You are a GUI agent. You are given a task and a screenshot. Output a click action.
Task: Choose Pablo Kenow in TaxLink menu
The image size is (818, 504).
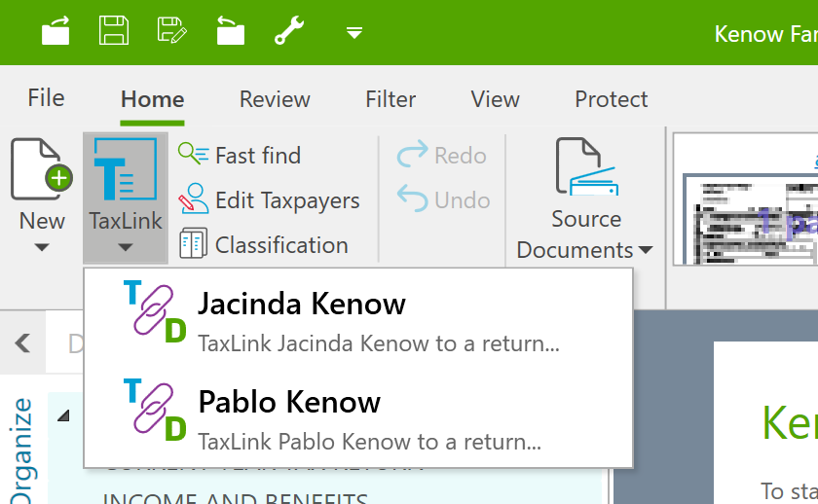point(358,415)
